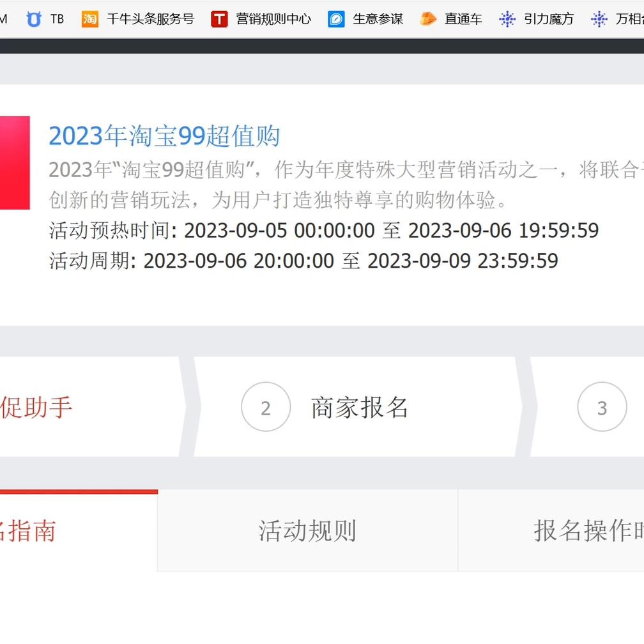Click the 千牛头条服务号 bookmark label
Image resolution: width=644 pixels, height=644 pixels.
click(x=150, y=19)
